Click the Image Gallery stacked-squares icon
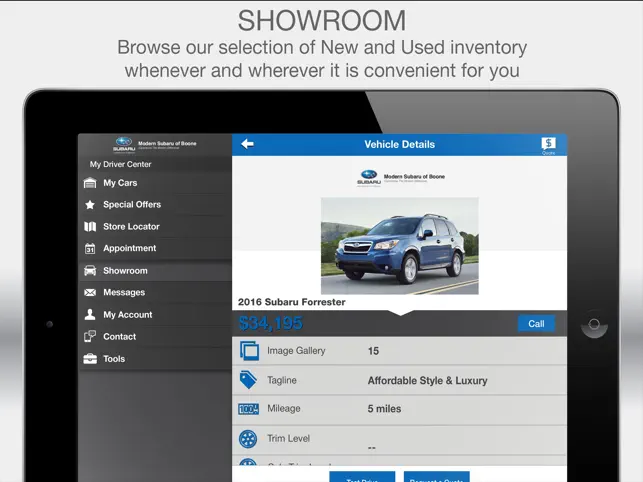Screen dimensions: 643x482 [249, 351]
